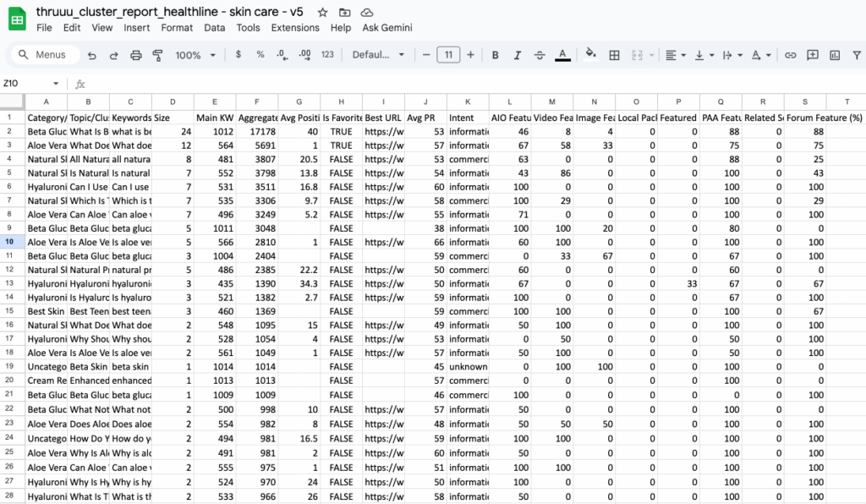Click the undo arrow icon
866x504 pixels.
(x=91, y=55)
